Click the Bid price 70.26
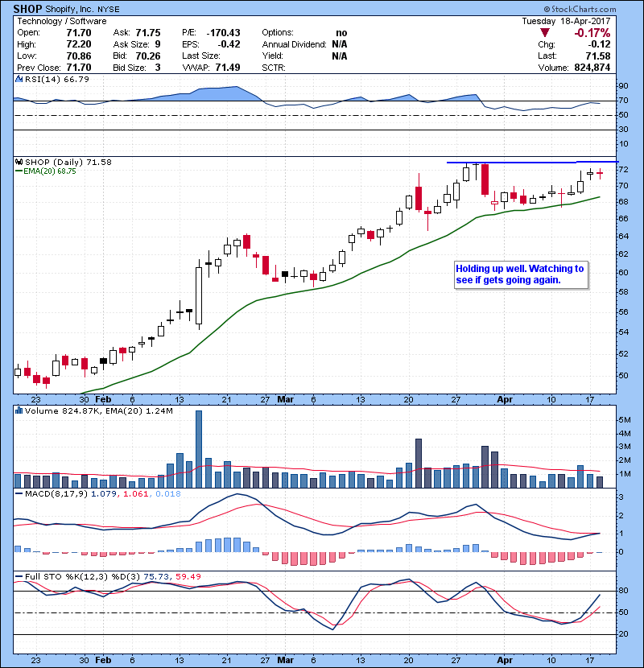Screen dimensions: 644x668 point(148,56)
